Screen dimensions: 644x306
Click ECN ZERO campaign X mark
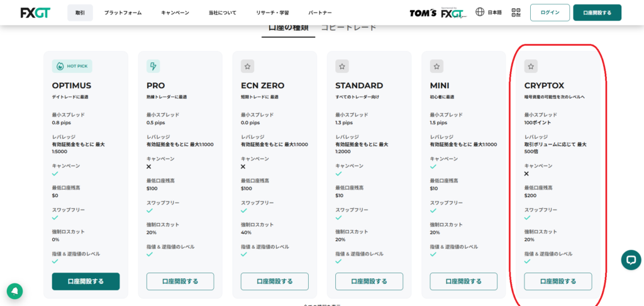click(x=243, y=167)
